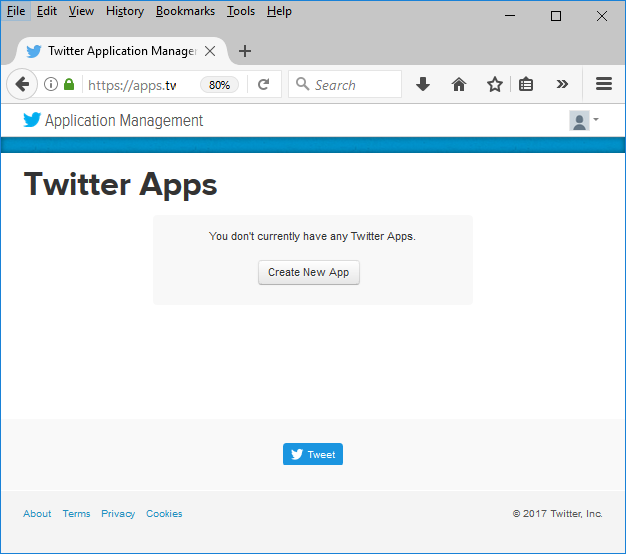Open the Bookmarks menu
Viewport: 626px width, 554px height.
point(185,11)
